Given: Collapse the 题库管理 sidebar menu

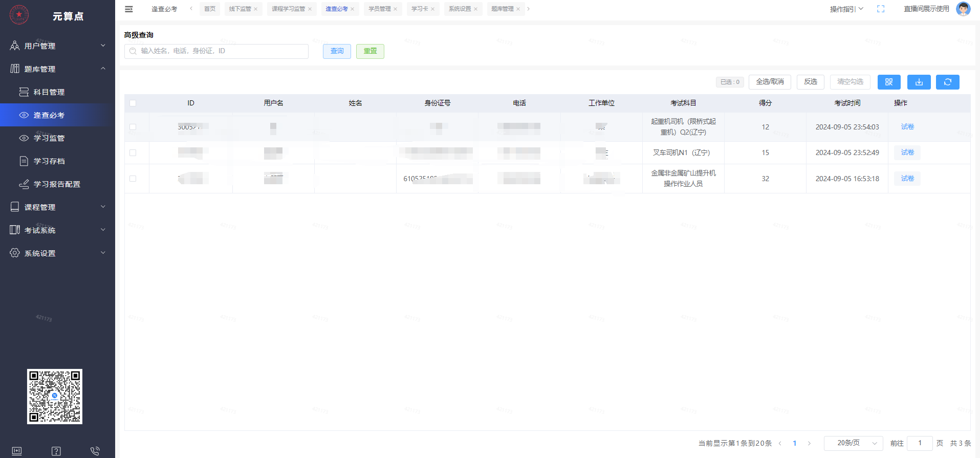Looking at the screenshot, I should pyautogui.click(x=57, y=69).
